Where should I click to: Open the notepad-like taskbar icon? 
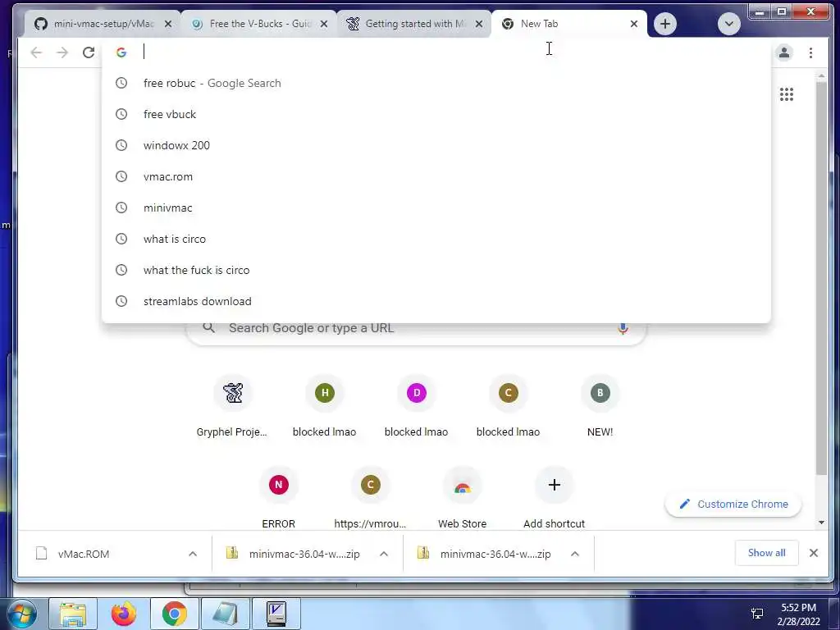coord(225,614)
